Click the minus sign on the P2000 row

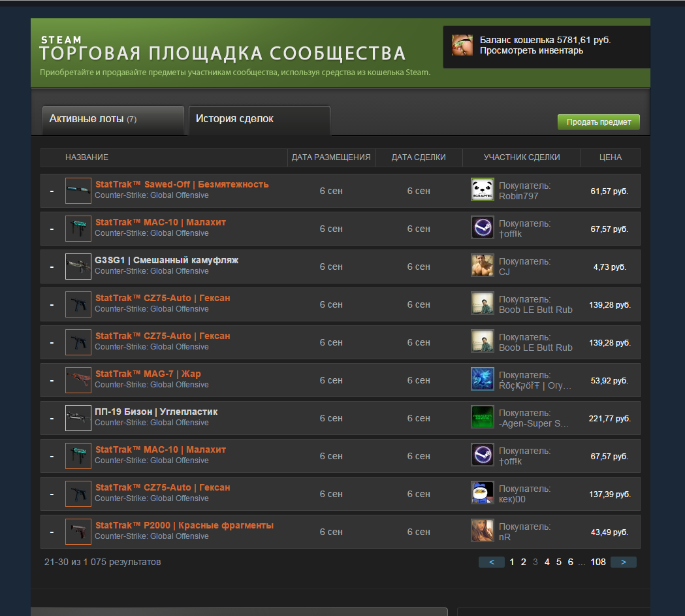click(52, 532)
